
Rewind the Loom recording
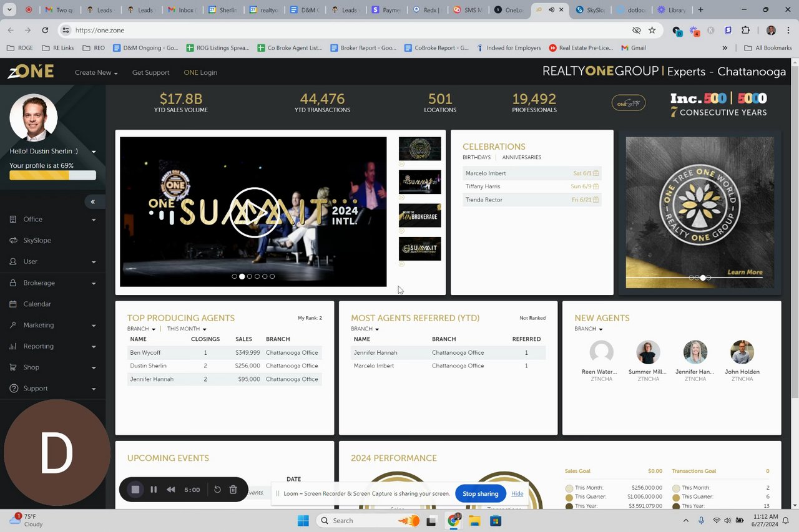tap(170, 490)
